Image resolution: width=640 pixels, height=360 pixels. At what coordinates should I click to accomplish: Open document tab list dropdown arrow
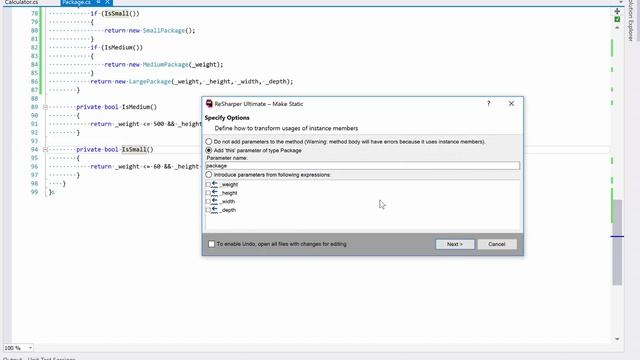(x=621, y=2)
